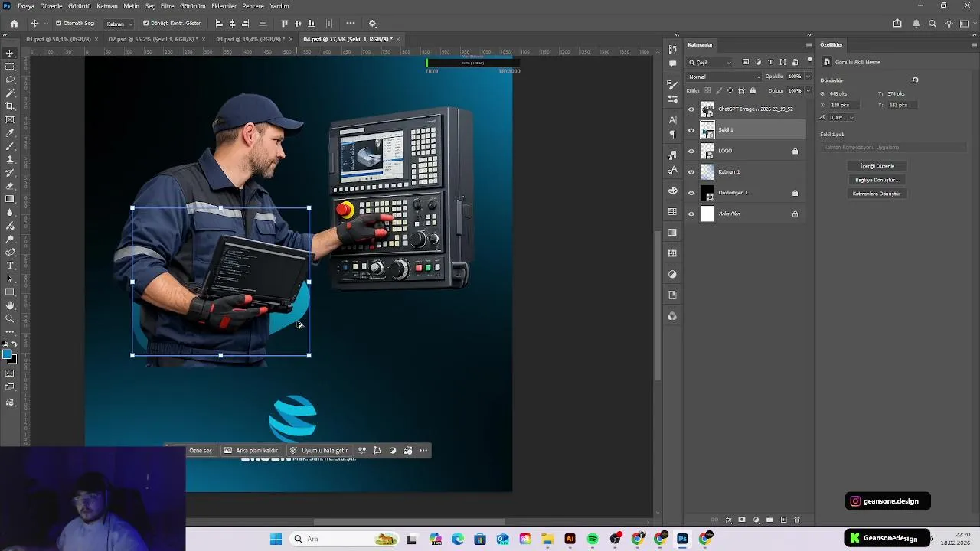Image resolution: width=980 pixels, height=551 pixels.
Task: Click Arka planı kaldır button
Action: (x=251, y=451)
